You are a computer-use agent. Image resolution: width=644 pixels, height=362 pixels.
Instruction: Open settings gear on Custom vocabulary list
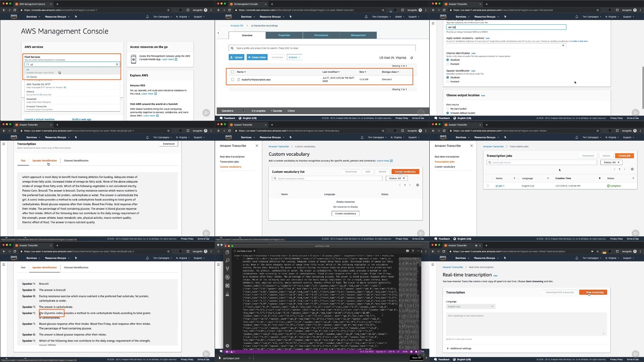418,185
